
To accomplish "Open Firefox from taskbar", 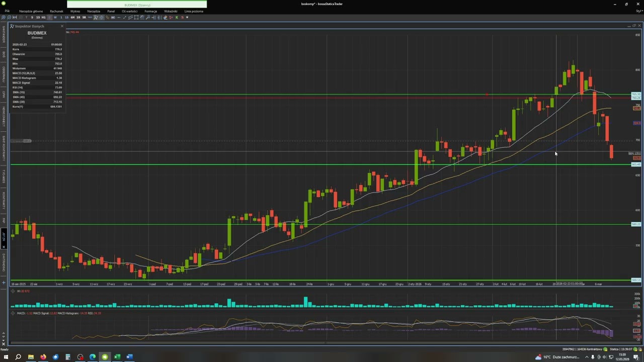I will (43, 357).
